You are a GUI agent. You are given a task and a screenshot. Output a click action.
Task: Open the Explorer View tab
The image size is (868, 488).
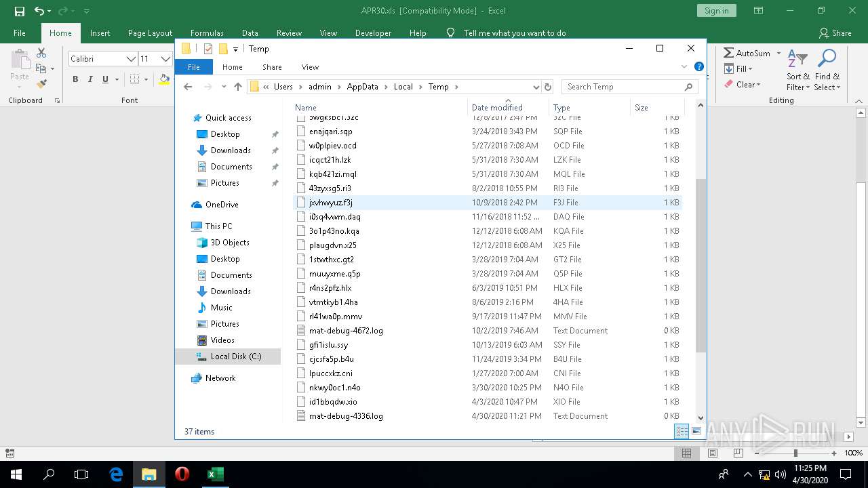click(310, 67)
